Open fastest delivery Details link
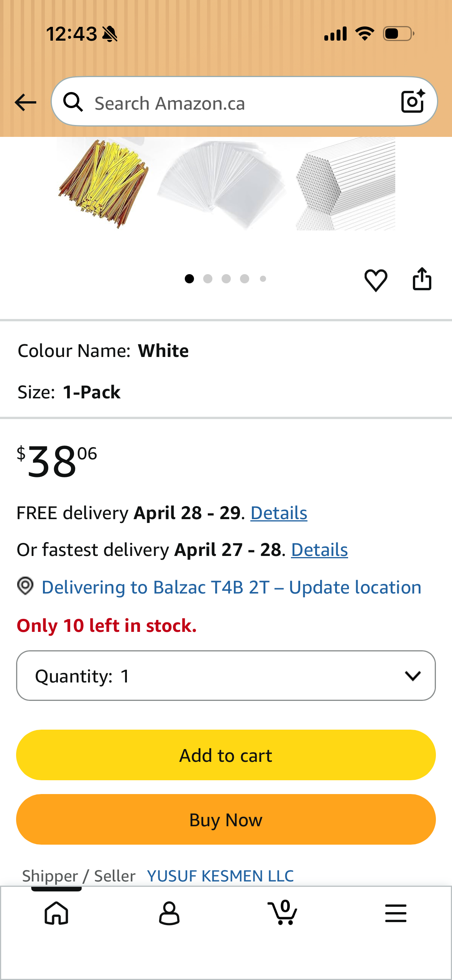The width and height of the screenshot is (452, 980). (x=319, y=550)
